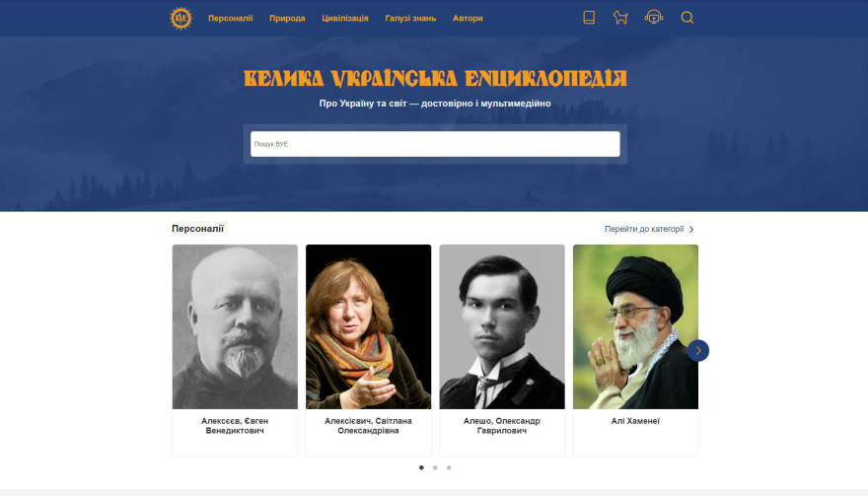Open the toy horse icon section

(x=620, y=18)
